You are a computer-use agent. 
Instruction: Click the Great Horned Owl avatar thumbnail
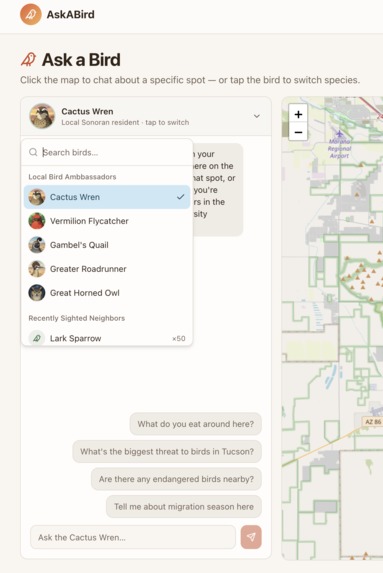pyautogui.click(x=37, y=293)
